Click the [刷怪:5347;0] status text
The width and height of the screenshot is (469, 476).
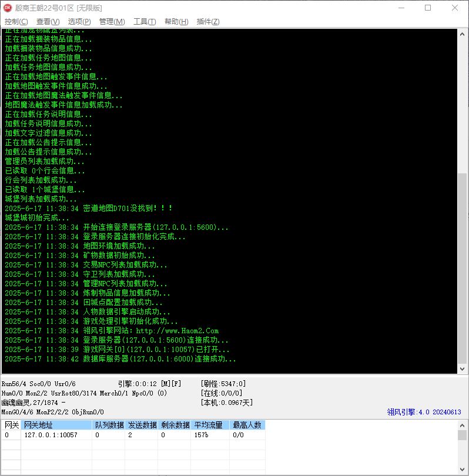point(223,384)
